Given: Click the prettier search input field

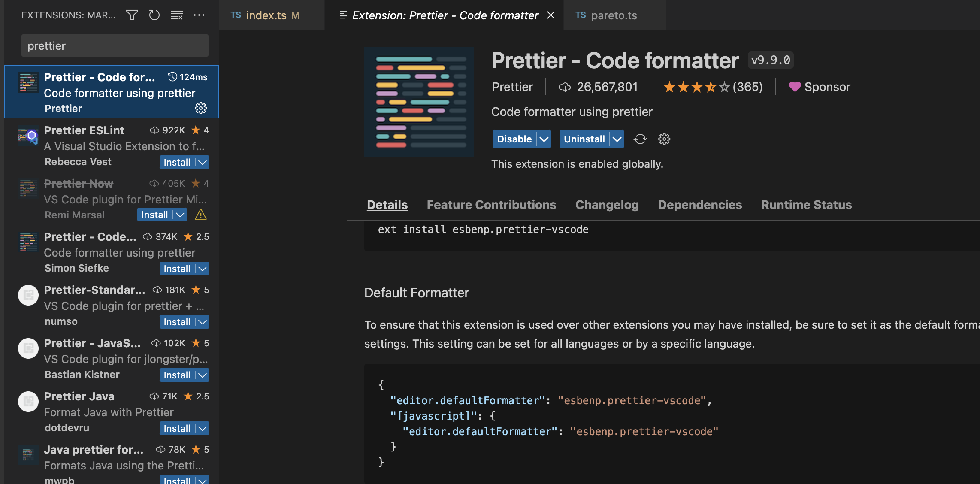Looking at the screenshot, I should [x=115, y=45].
